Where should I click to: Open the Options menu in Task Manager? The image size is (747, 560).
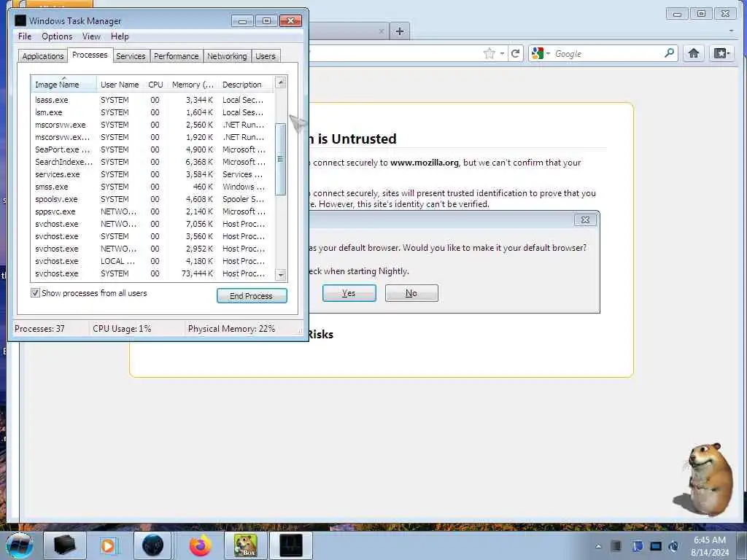coord(57,36)
